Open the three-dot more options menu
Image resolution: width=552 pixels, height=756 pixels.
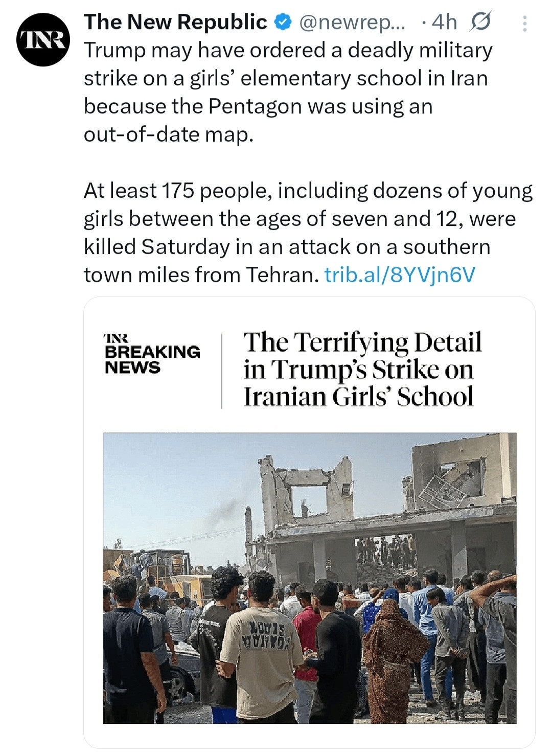point(524,23)
